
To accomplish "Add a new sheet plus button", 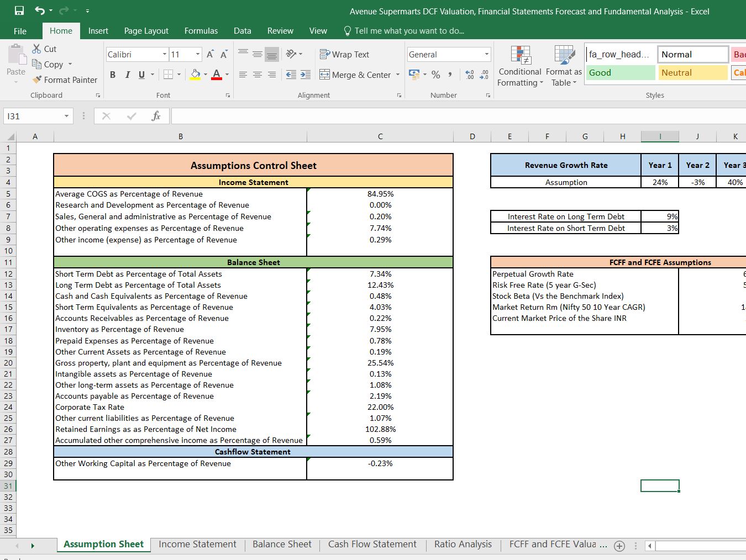I will tap(619, 546).
